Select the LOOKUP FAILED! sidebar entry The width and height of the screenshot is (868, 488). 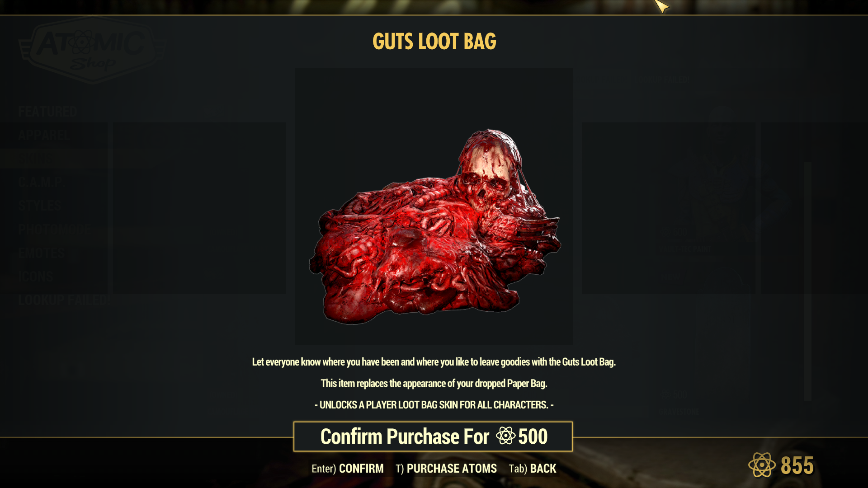coord(63,300)
